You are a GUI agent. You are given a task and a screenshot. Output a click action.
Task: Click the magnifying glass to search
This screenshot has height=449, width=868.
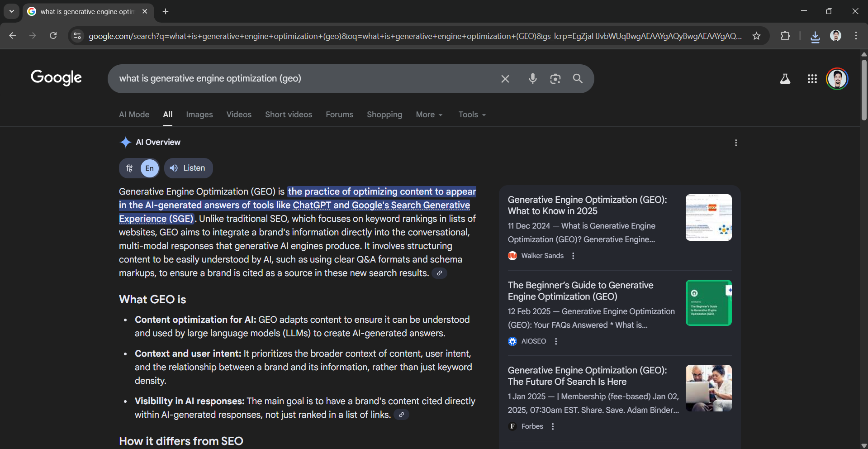click(578, 78)
